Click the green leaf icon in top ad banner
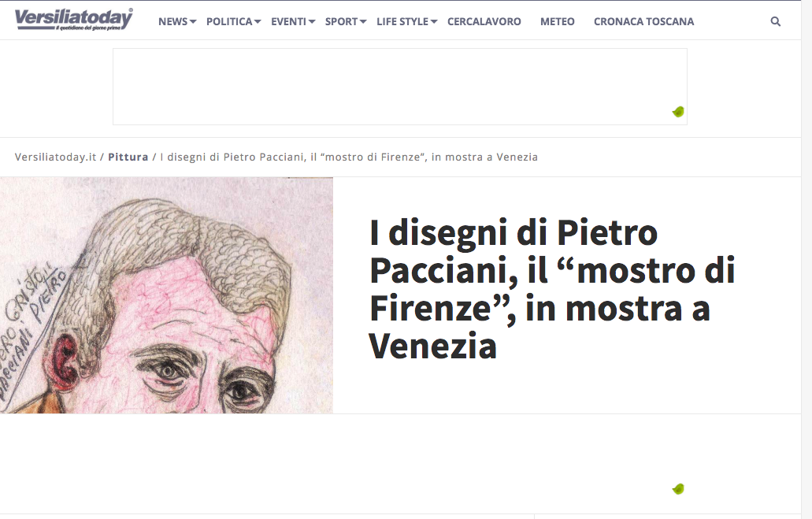The width and height of the screenshot is (812, 519). (x=678, y=111)
